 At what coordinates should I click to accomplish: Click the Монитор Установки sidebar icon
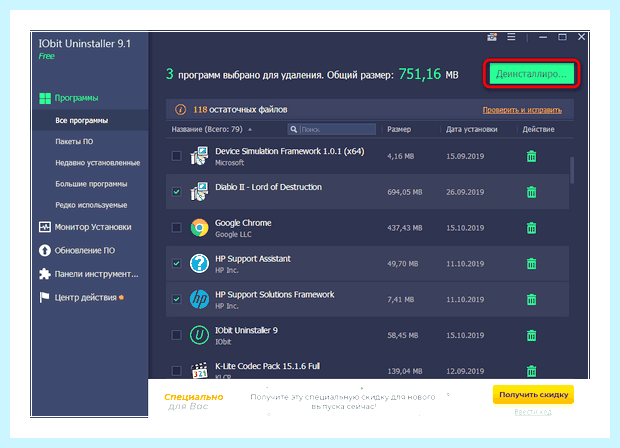[x=45, y=227]
